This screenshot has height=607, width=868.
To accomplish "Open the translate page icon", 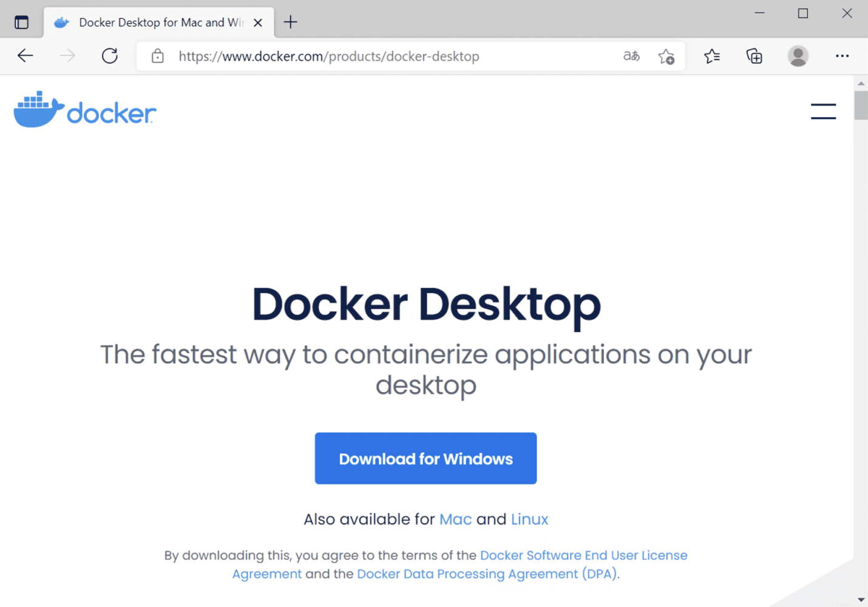I will point(631,56).
